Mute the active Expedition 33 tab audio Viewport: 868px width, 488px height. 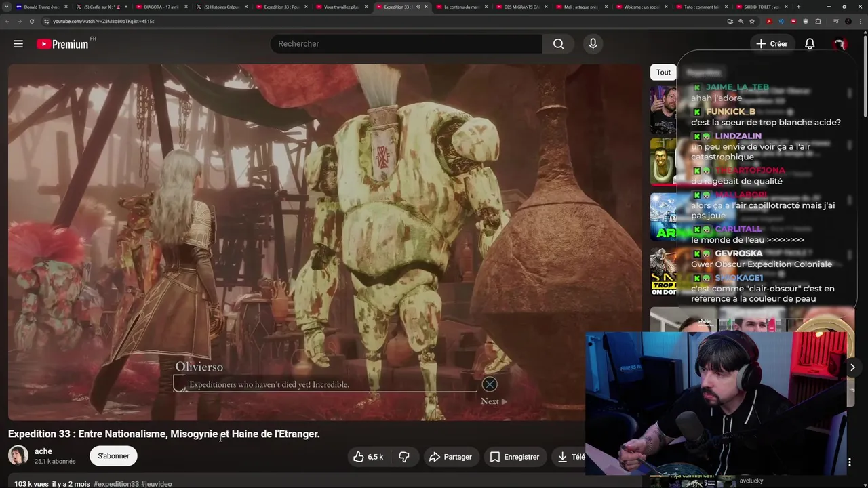click(418, 7)
